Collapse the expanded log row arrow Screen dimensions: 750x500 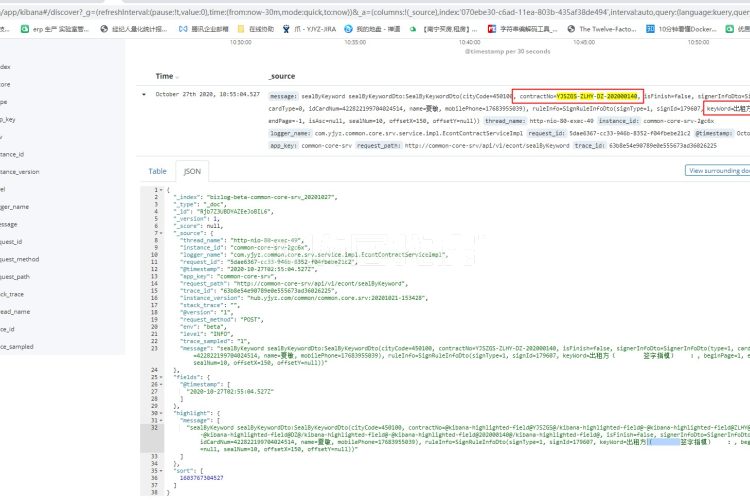tap(144, 95)
